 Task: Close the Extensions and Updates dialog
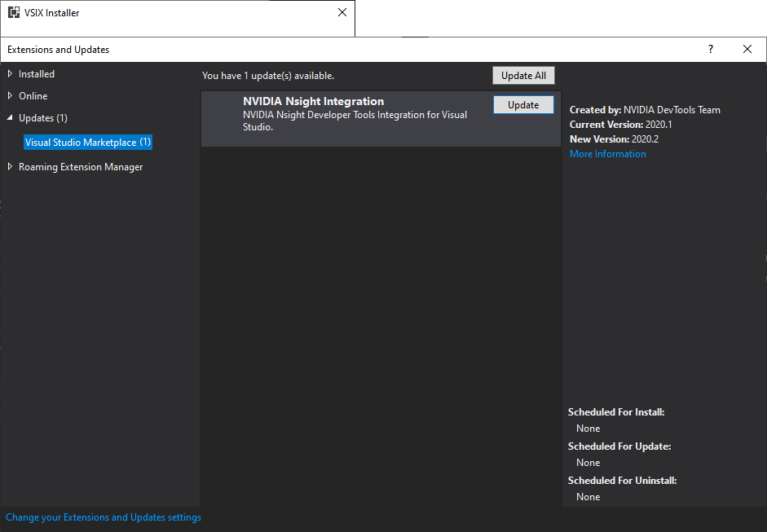[x=747, y=49]
